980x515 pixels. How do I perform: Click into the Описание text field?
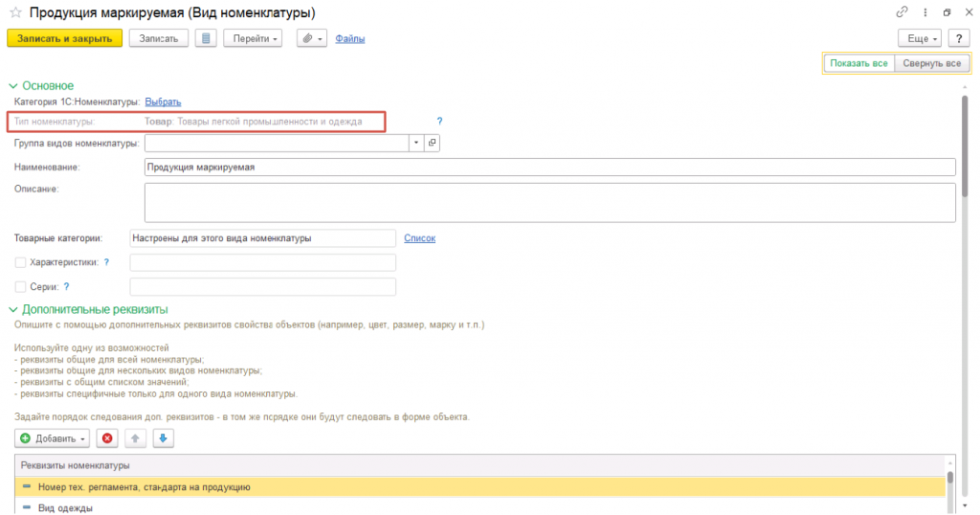(x=549, y=202)
